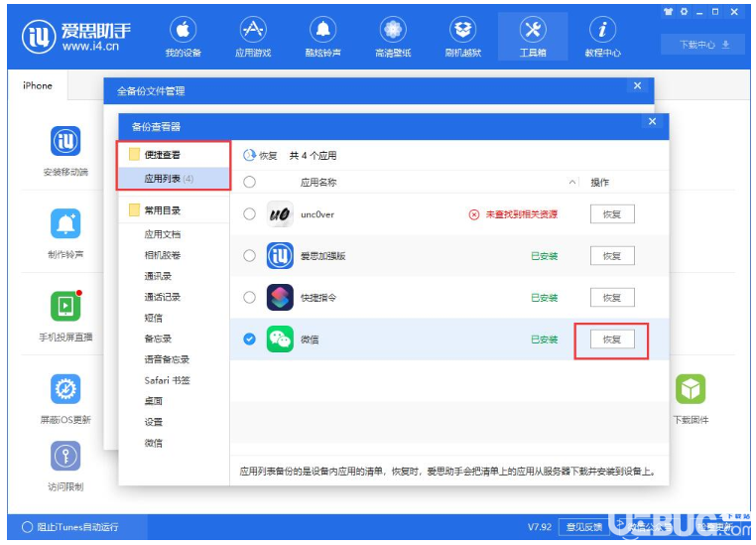Viewport: 756px width, 545px height.
Task: Click 恢复 button for unc0ver
Action: pos(612,214)
